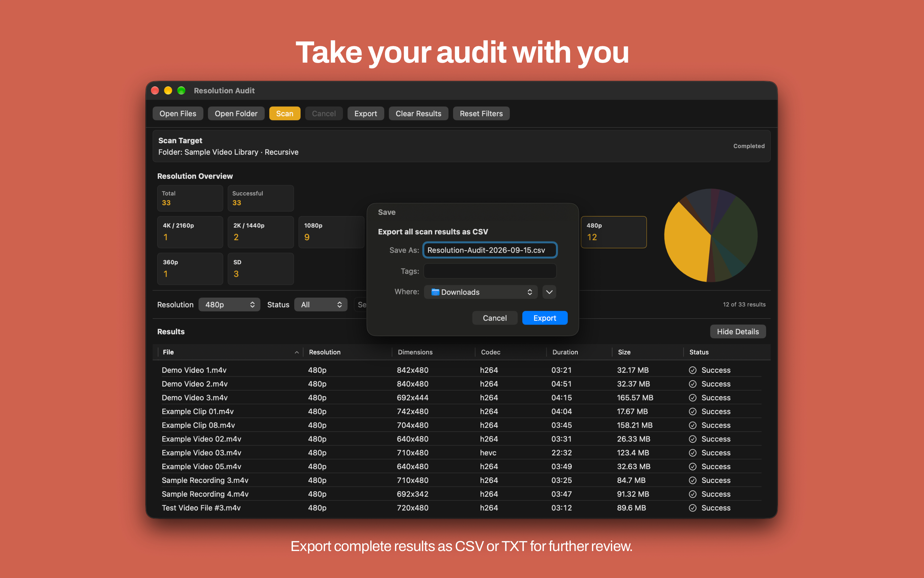Viewport: 924px width, 578px height.
Task: Sort by the Size column header
Action: 648,352
